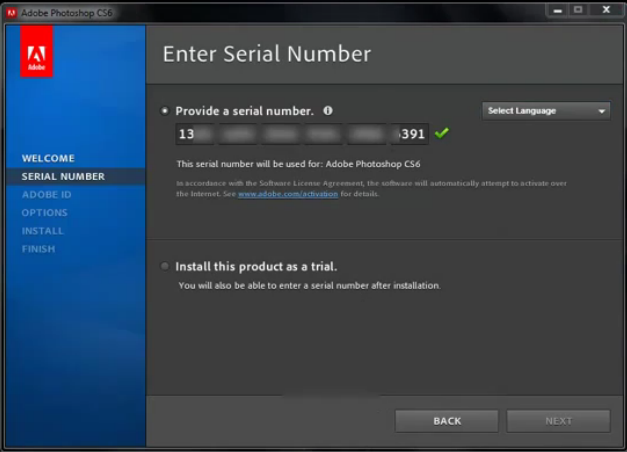Open the www.adobe.com/activation link
Viewport: 627px width, 452px height.
[288, 194]
